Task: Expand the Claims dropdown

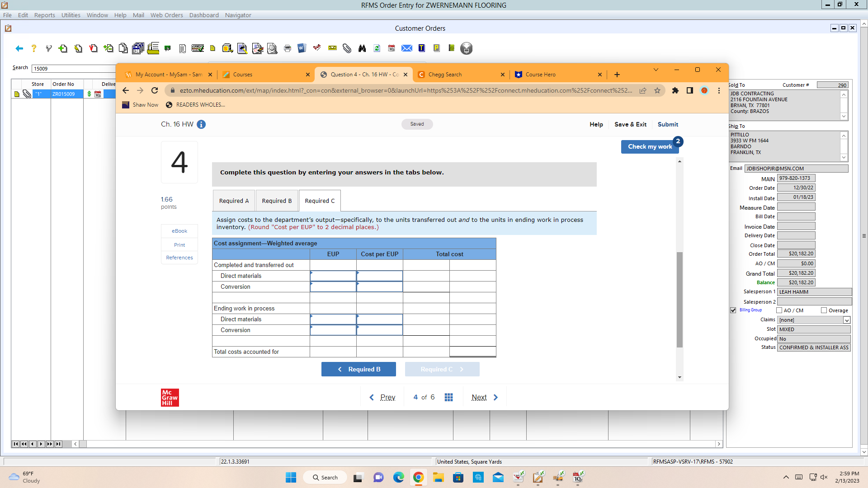Action: point(846,320)
